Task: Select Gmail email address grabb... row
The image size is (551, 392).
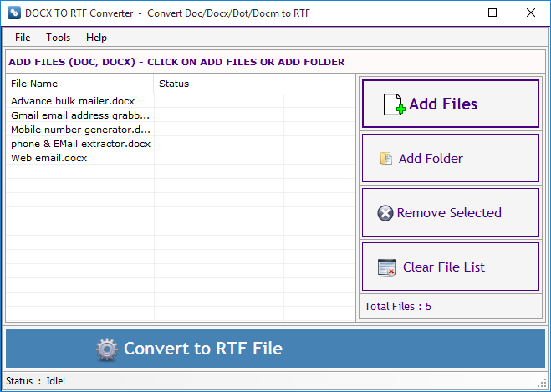Action: (181, 115)
